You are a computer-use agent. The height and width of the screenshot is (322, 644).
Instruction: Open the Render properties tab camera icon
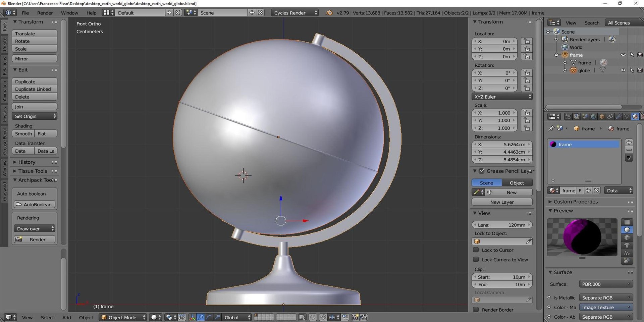(568, 117)
